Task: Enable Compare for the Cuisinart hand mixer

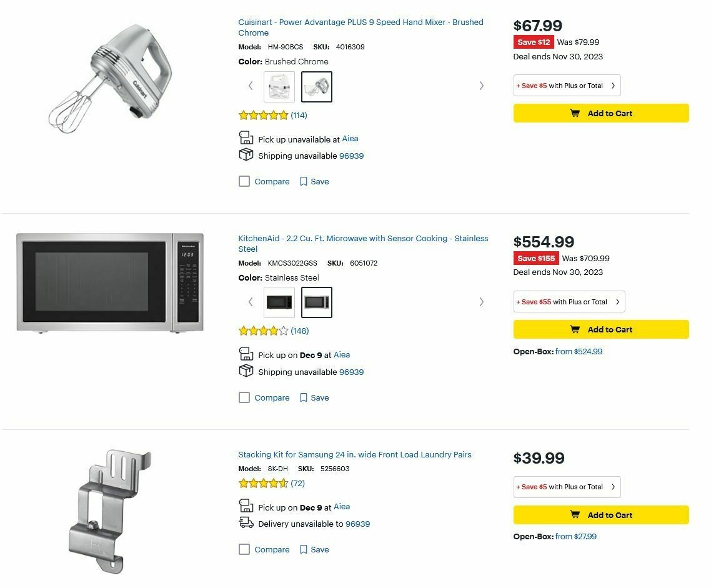Action: coord(244,181)
